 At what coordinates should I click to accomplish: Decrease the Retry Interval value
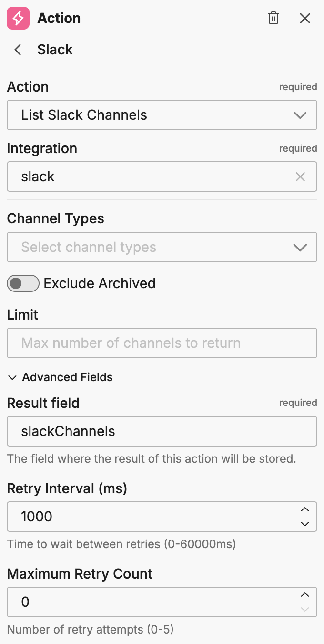point(305,523)
